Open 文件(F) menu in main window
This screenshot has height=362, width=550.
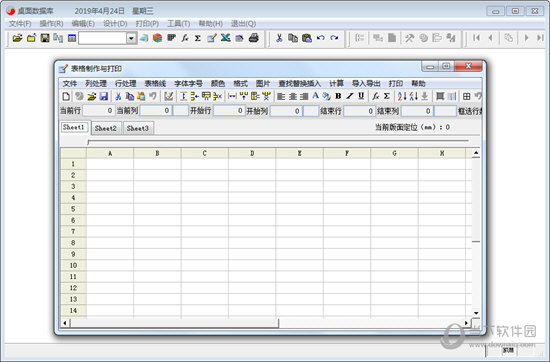tap(20, 24)
